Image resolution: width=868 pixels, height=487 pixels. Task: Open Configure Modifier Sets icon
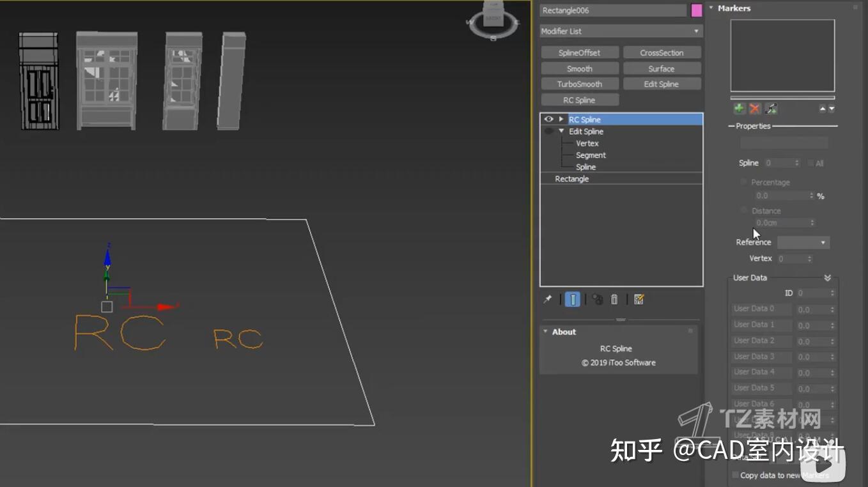coord(637,299)
